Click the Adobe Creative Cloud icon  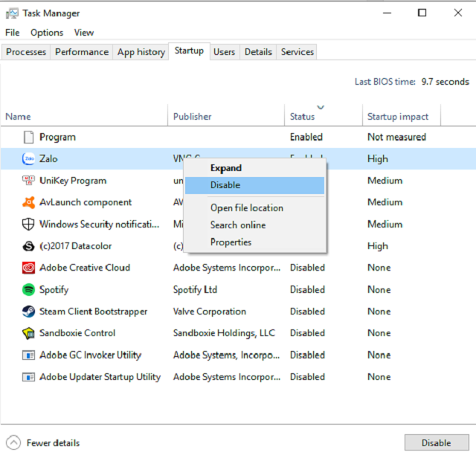pyautogui.click(x=28, y=268)
